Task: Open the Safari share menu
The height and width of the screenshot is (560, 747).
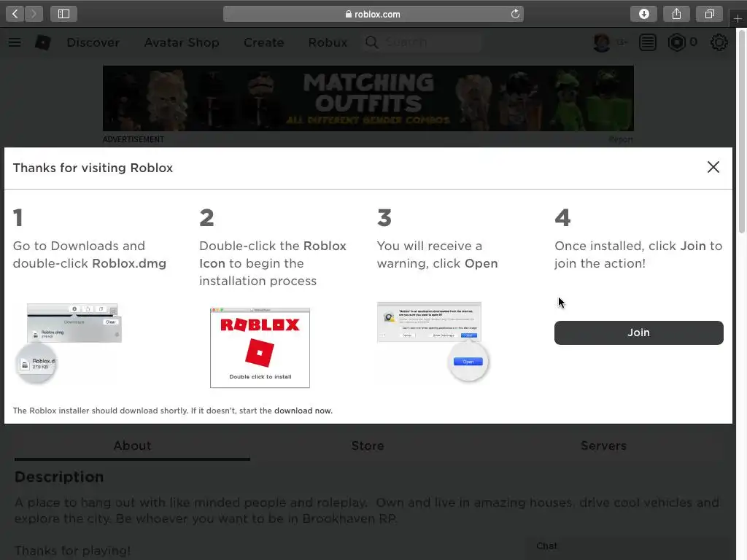Action: [676, 14]
